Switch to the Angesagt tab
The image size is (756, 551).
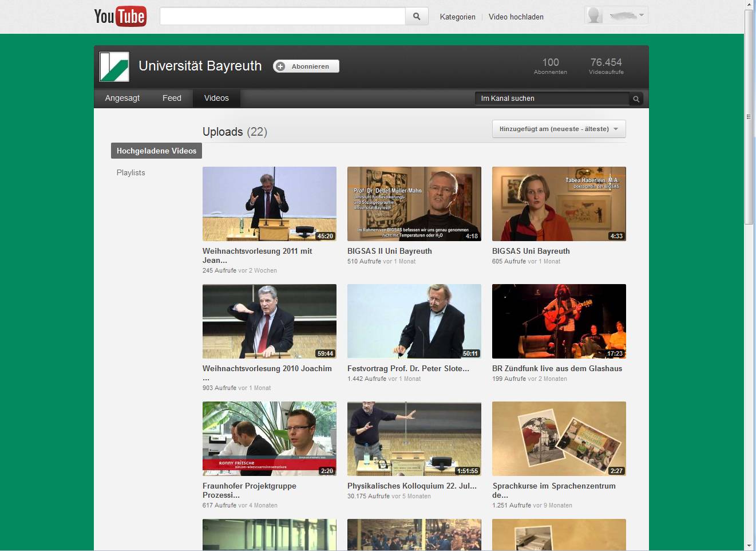[x=122, y=98]
